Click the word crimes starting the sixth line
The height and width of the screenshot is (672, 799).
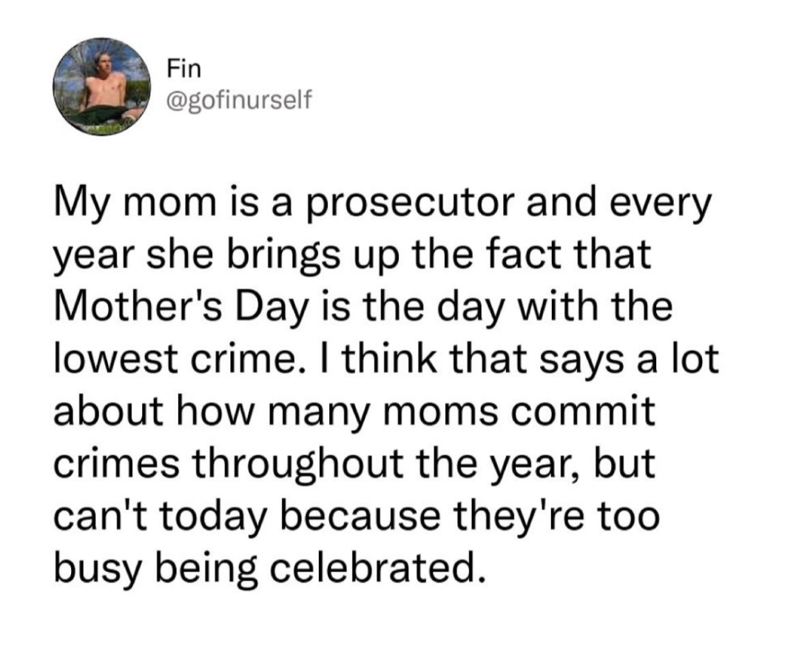click(116, 463)
